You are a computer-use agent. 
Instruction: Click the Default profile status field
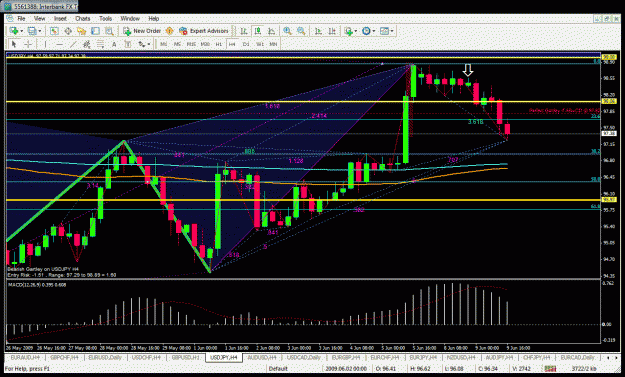[278, 369]
